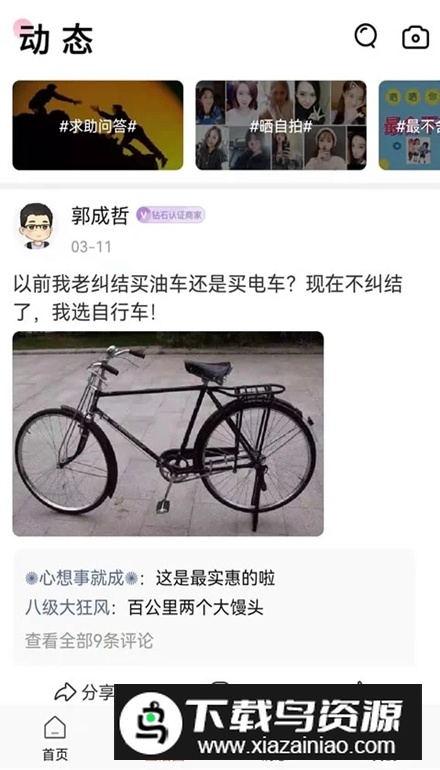Open the post text about 自行车
This screenshot has height=770, width=440.
click(208, 298)
